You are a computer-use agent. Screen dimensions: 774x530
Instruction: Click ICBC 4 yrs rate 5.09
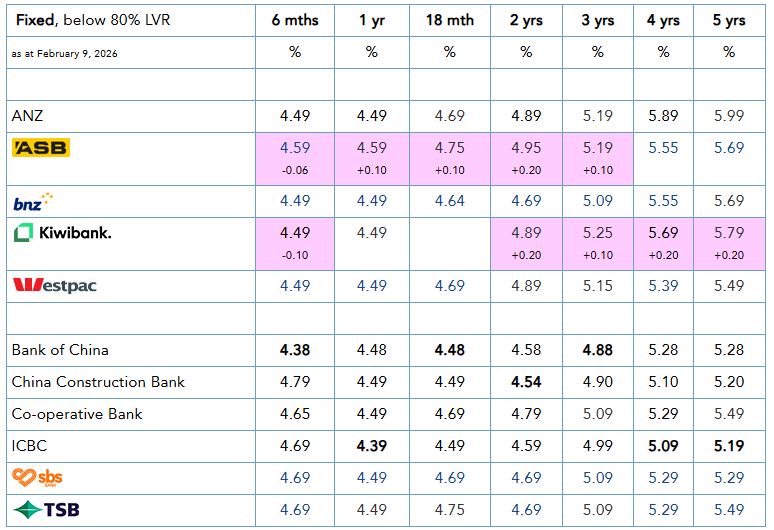663,446
